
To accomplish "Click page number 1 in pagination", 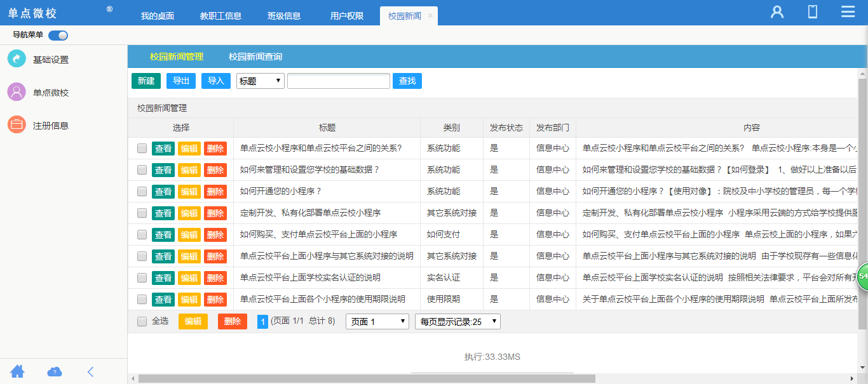I will [262, 322].
